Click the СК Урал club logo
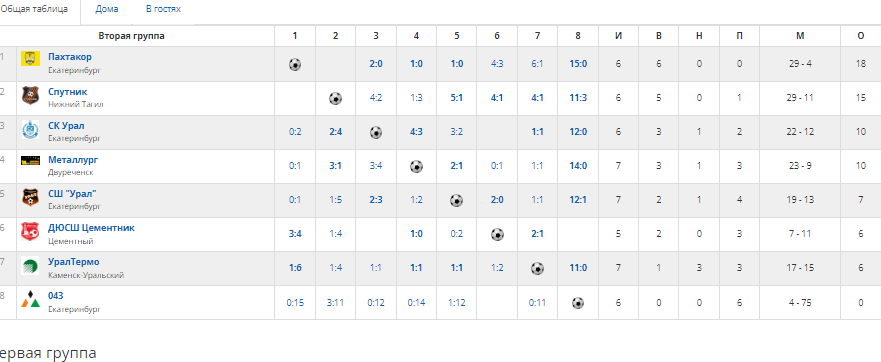 [x=30, y=129]
